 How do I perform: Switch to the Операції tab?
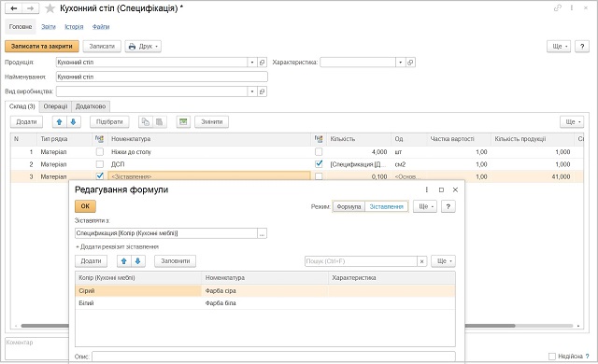pyautogui.click(x=55, y=106)
